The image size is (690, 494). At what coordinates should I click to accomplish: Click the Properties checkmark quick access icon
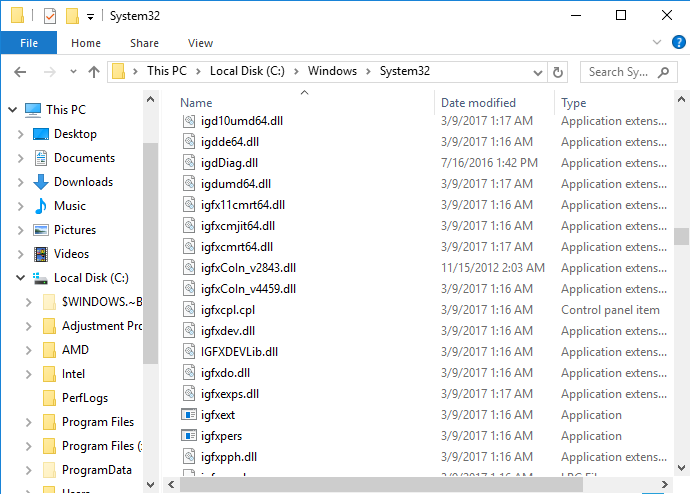coord(50,16)
